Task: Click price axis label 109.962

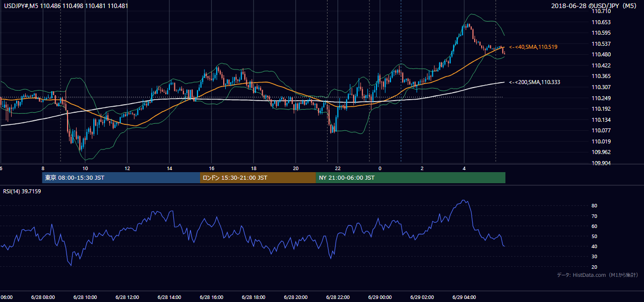Action: click(602, 152)
